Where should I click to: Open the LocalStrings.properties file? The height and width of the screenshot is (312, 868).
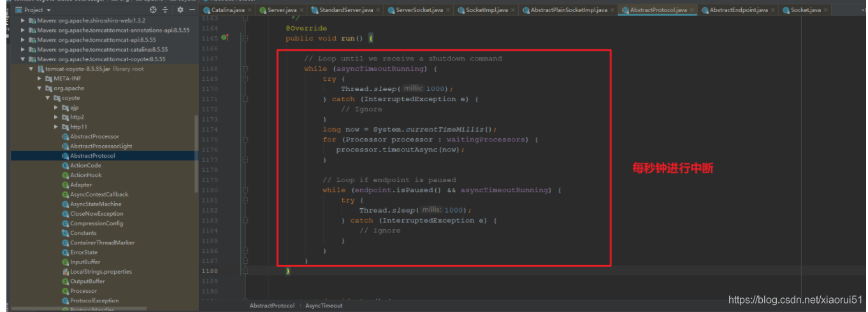click(x=101, y=272)
